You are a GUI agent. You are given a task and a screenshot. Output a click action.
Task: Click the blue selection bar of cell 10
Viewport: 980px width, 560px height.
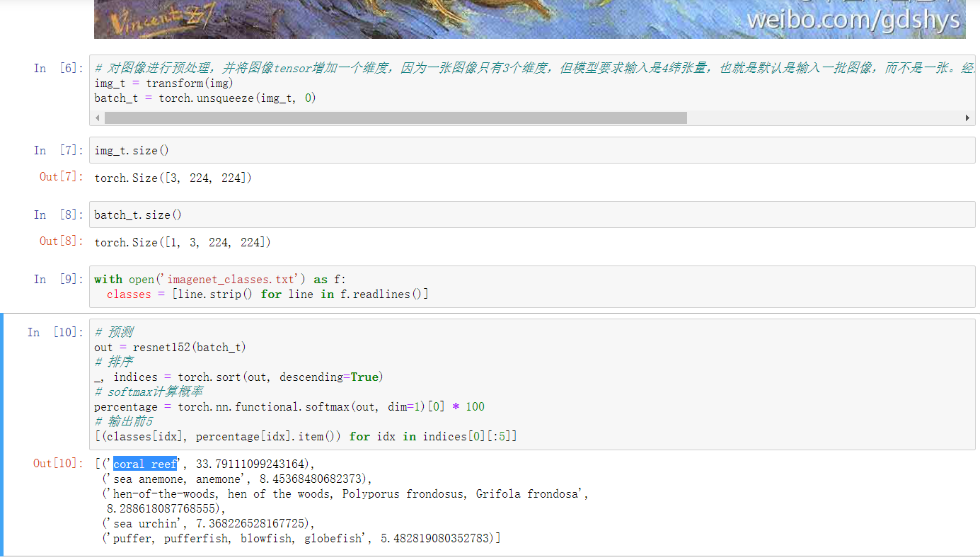click(1, 434)
